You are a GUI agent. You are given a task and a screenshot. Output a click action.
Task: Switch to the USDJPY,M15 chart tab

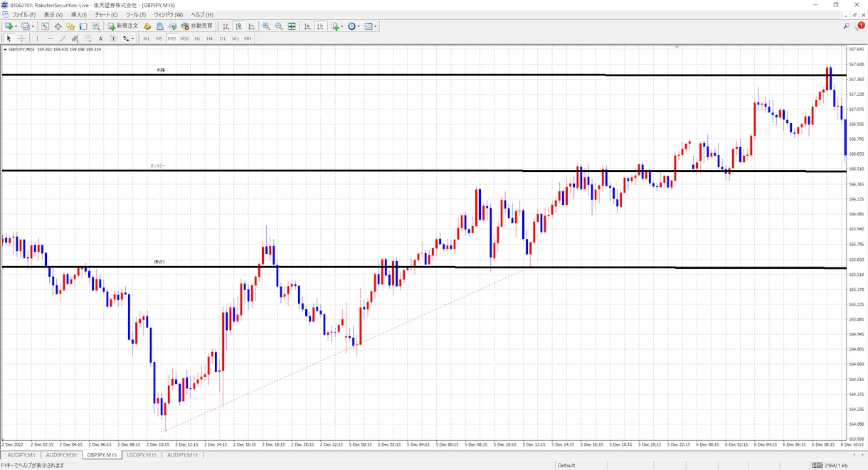[x=142, y=455]
